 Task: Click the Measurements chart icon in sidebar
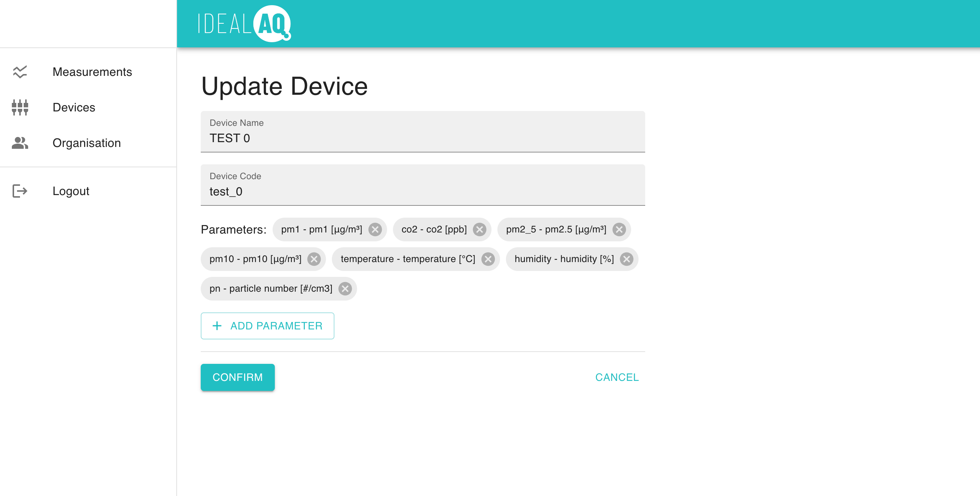click(x=20, y=72)
